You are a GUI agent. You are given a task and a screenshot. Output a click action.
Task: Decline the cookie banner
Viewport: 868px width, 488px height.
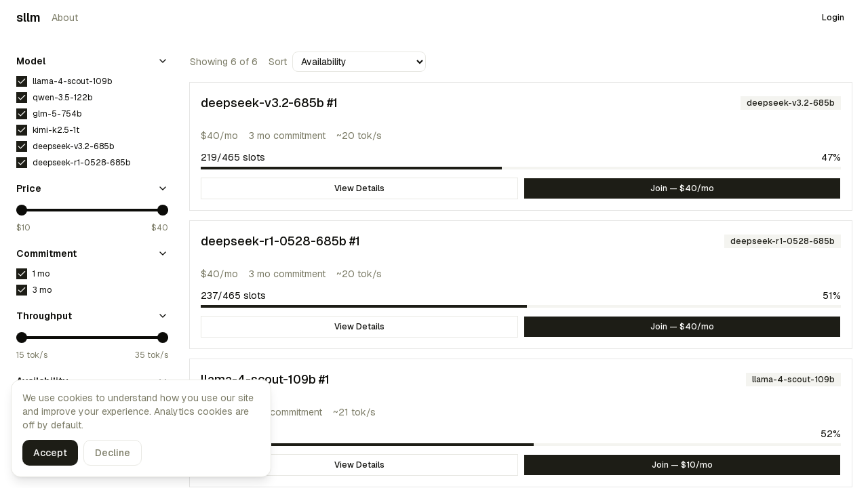click(x=113, y=453)
